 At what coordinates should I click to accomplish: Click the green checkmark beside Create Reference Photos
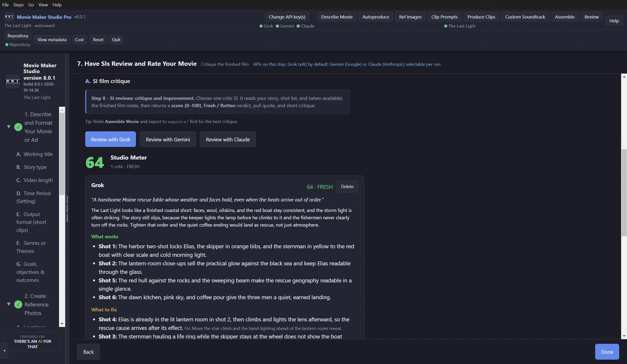coord(18,305)
